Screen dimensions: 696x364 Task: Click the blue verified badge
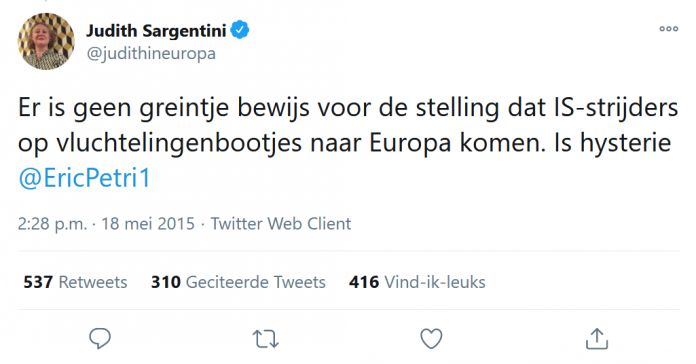240,30
